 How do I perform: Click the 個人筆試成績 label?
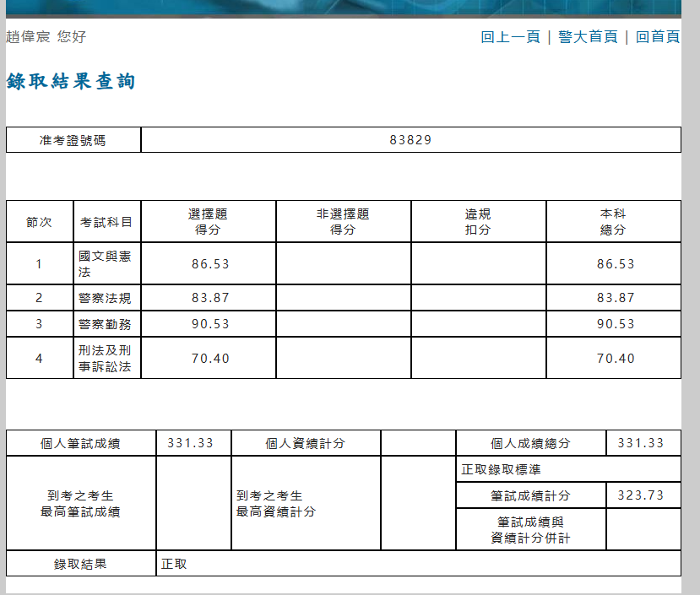80,443
